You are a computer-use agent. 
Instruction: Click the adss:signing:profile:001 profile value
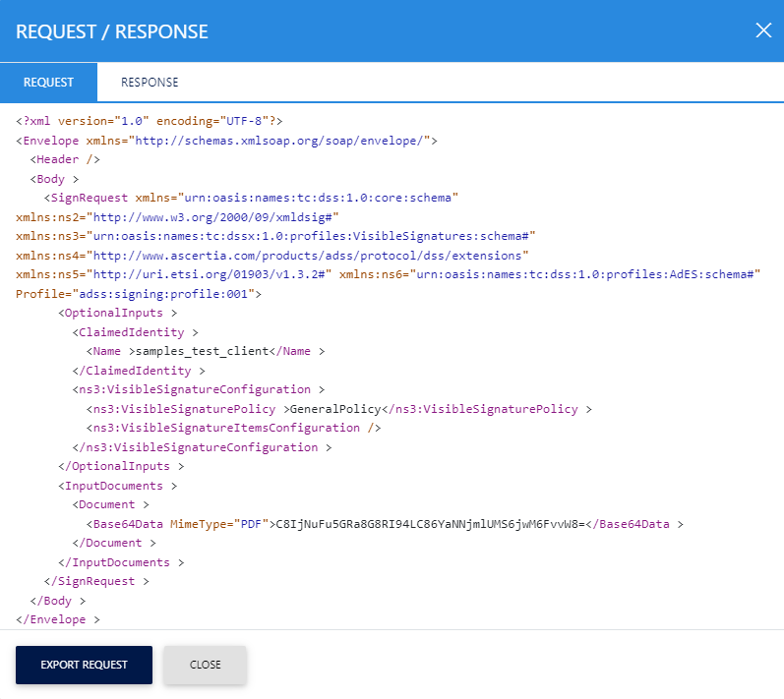tap(164, 294)
